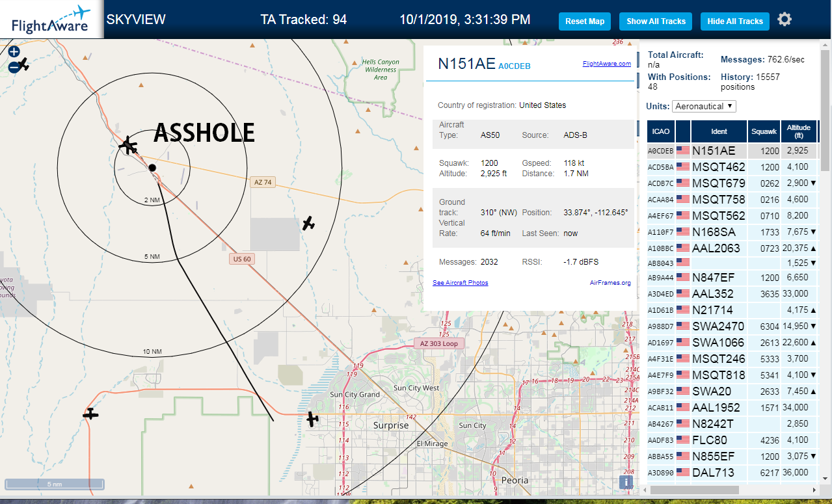
Task: Click the climbing arrow next to AAL2063 altitude
Action: 814,248
